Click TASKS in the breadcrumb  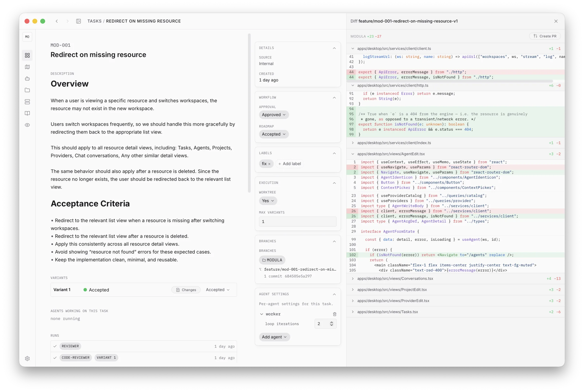(x=94, y=21)
